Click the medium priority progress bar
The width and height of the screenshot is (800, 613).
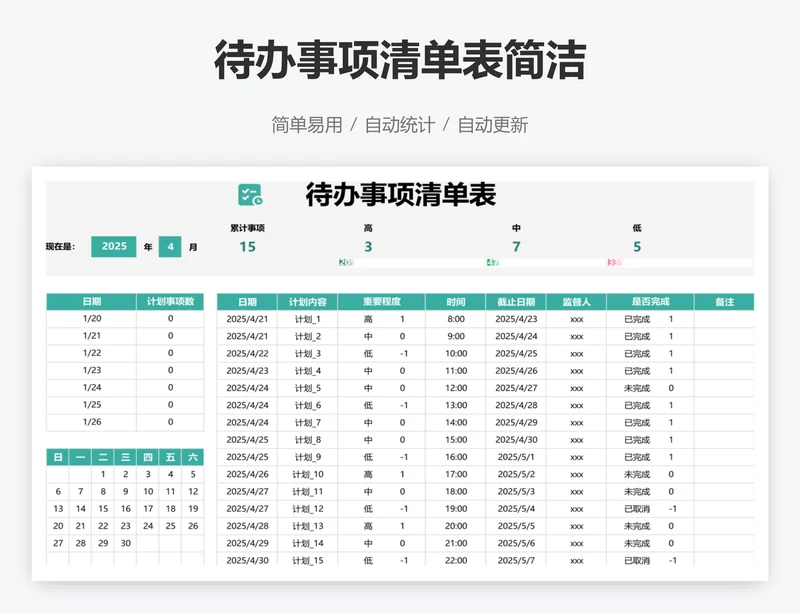[492, 263]
